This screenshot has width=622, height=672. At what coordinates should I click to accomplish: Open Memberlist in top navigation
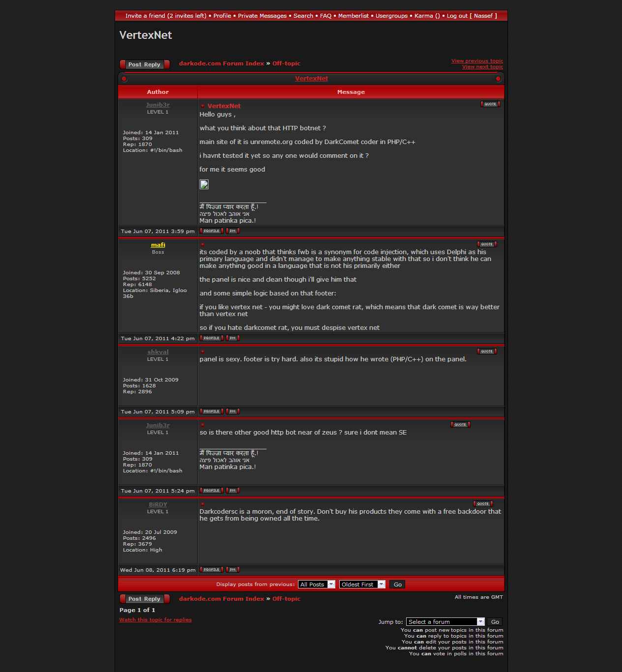tap(353, 16)
